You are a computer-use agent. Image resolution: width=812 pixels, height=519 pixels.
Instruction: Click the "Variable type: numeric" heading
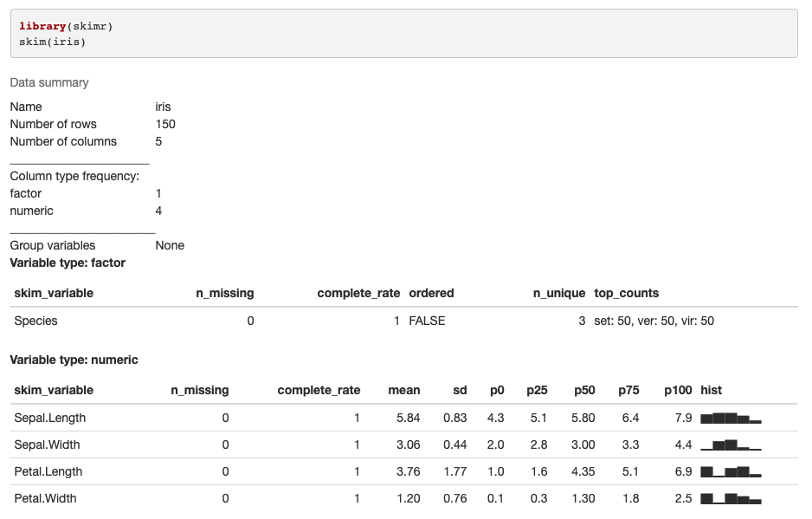coord(74,360)
